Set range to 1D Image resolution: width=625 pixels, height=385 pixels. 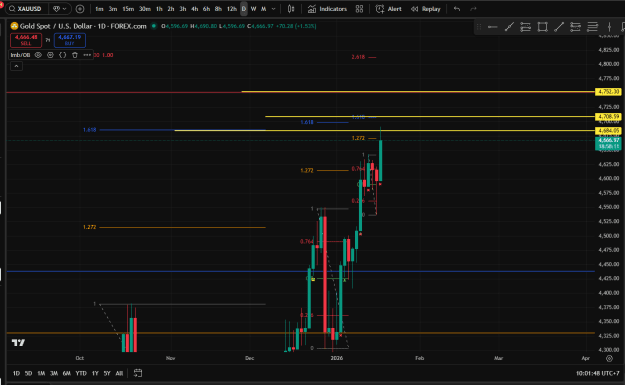tap(16, 373)
